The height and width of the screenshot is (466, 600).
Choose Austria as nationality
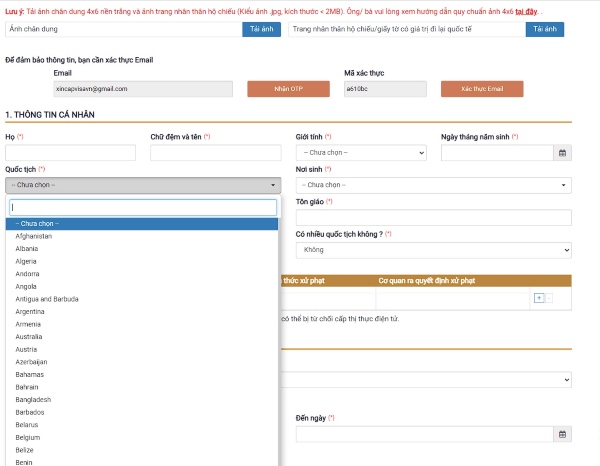142,350
